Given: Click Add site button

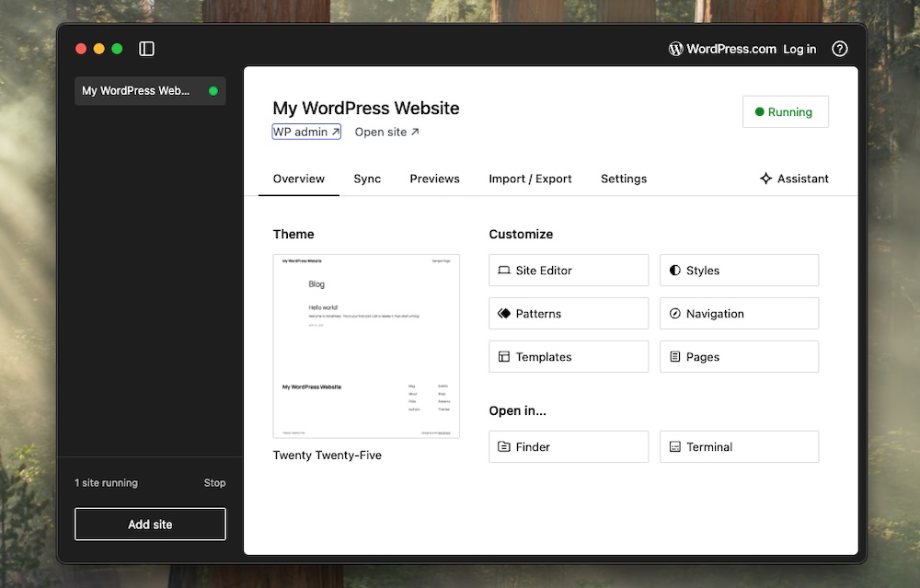Looking at the screenshot, I should click(149, 524).
